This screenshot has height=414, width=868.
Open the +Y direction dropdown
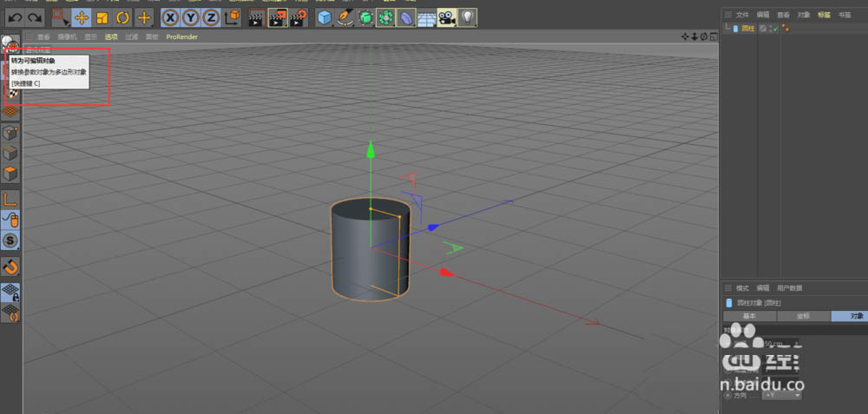click(782, 395)
